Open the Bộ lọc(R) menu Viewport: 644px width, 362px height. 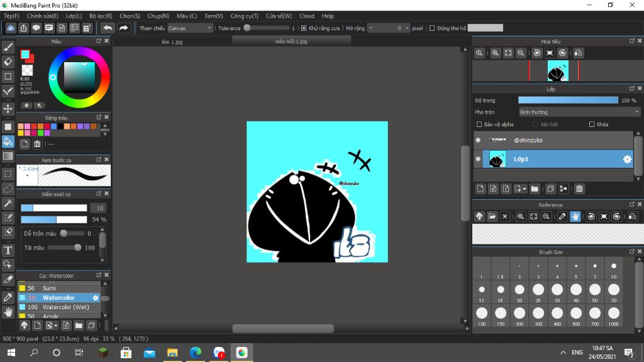(x=101, y=16)
